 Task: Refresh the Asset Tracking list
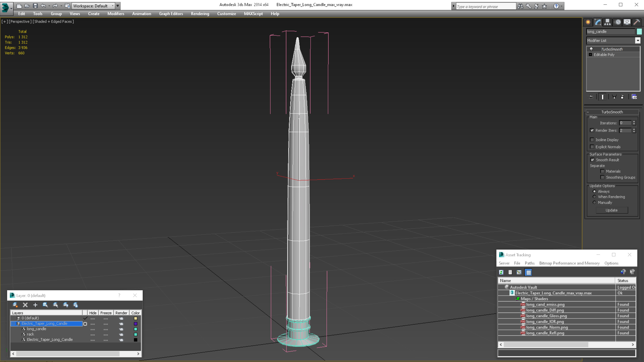[501, 272]
